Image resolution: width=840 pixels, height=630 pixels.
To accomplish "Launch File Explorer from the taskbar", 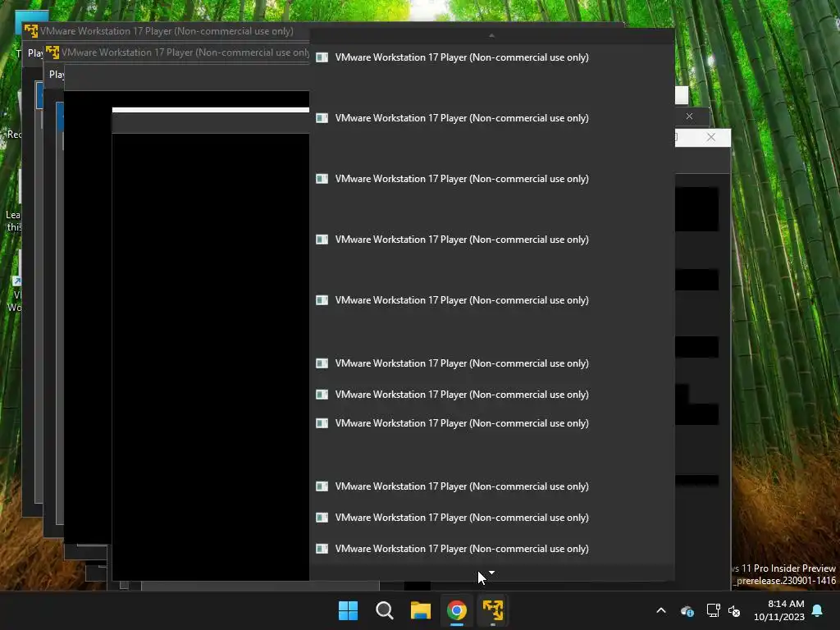I will (421, 610).
